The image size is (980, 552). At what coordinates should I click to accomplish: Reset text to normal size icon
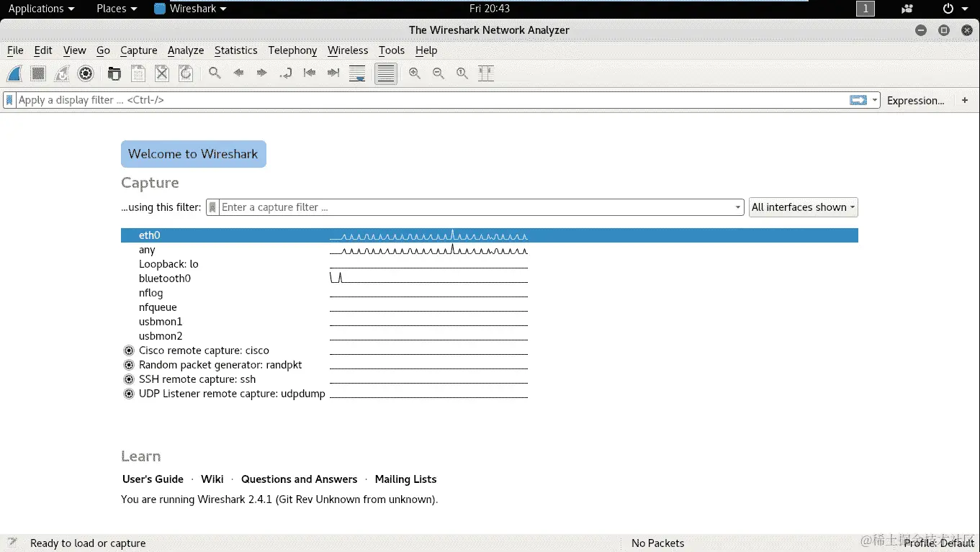click(x=462, y=73)
